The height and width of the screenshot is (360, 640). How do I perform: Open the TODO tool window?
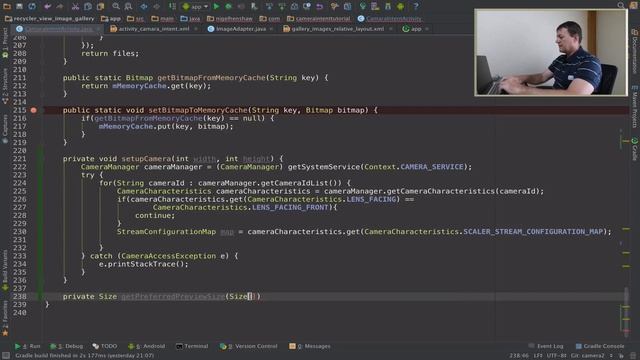(105, 346)
